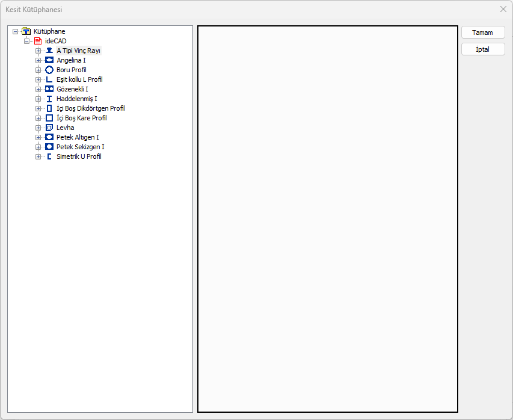
Task: Expand the İçi Boş Kare Profil node
Action: [38, 118]
